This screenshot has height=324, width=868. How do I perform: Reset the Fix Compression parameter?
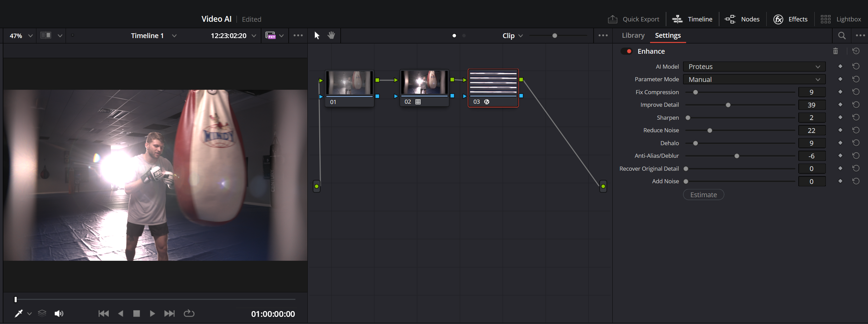coord(856,92)
